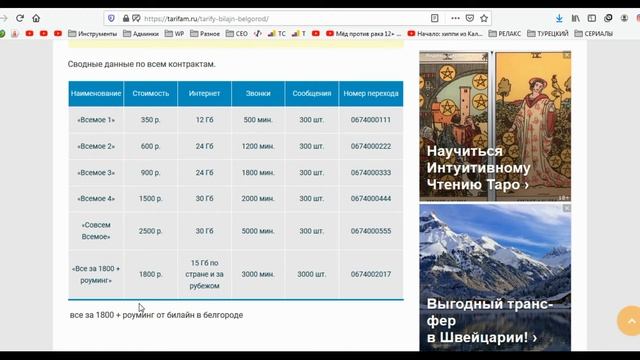
Task: Click the number 0674002017
Action: click(x=371, y=274)
